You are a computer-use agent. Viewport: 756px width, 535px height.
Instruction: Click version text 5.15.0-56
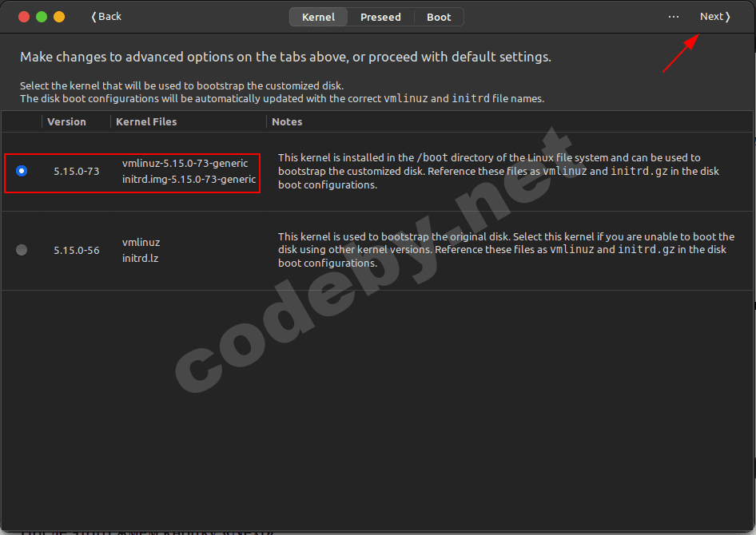point(77,251)
